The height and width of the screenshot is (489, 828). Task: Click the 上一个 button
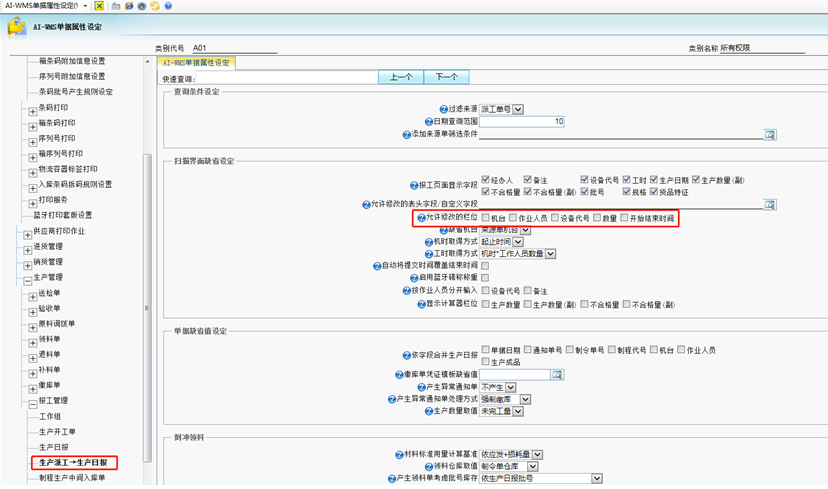coord(402,77)
